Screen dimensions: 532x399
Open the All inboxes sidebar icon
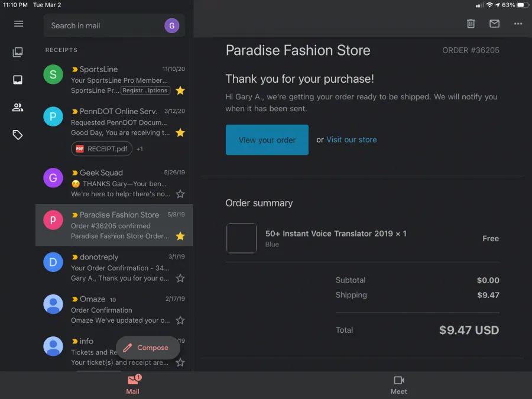coord(18,52)
